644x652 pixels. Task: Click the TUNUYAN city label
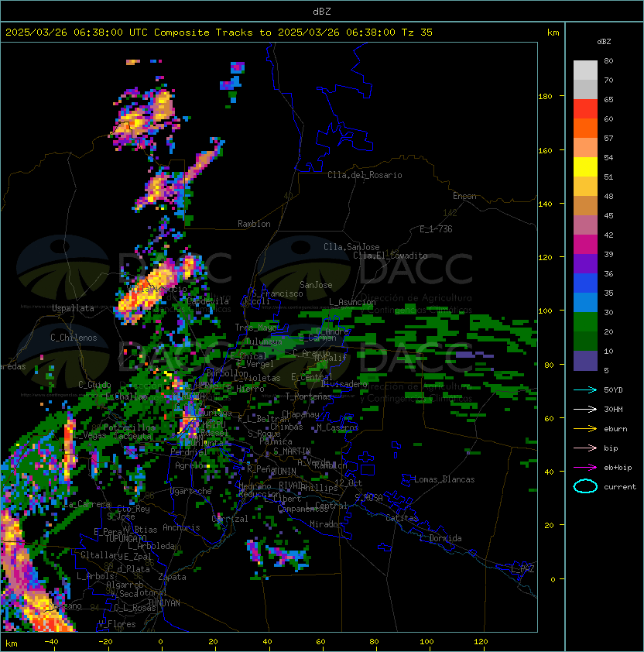164,603
